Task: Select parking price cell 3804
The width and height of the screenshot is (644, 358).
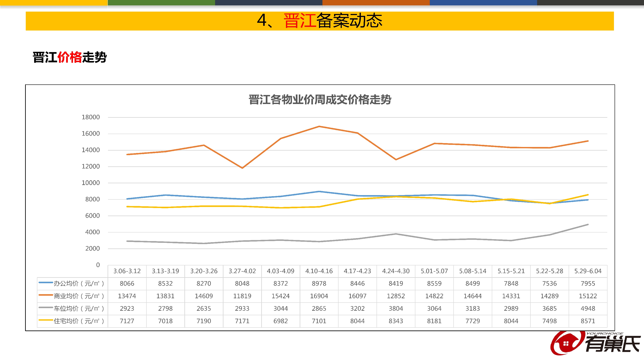Action: 396,308
